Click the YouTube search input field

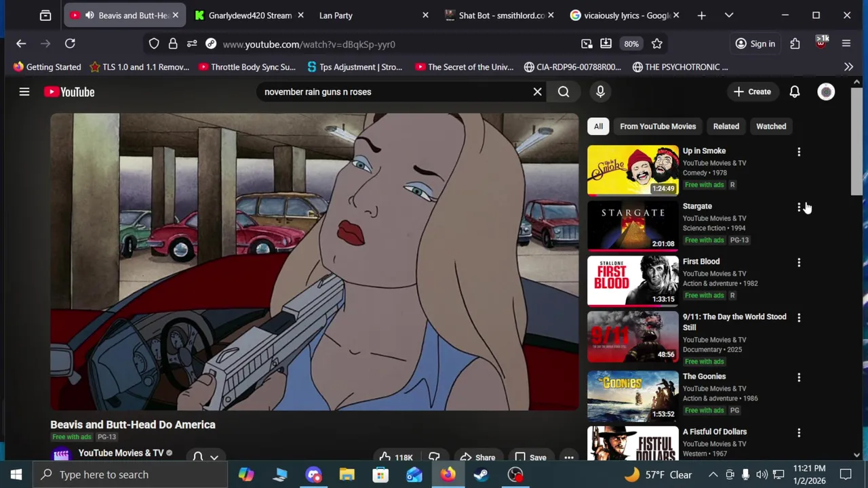393,91
